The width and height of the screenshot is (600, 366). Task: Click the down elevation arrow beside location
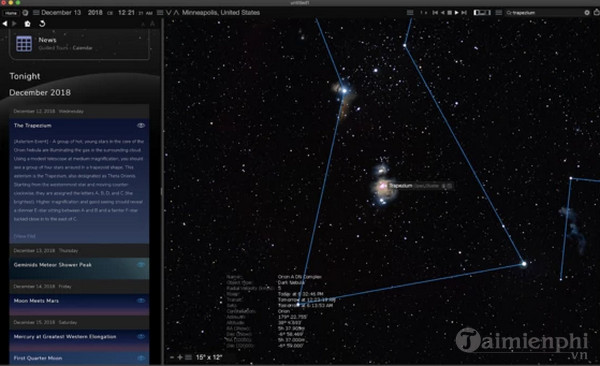(x=169, y=13)
